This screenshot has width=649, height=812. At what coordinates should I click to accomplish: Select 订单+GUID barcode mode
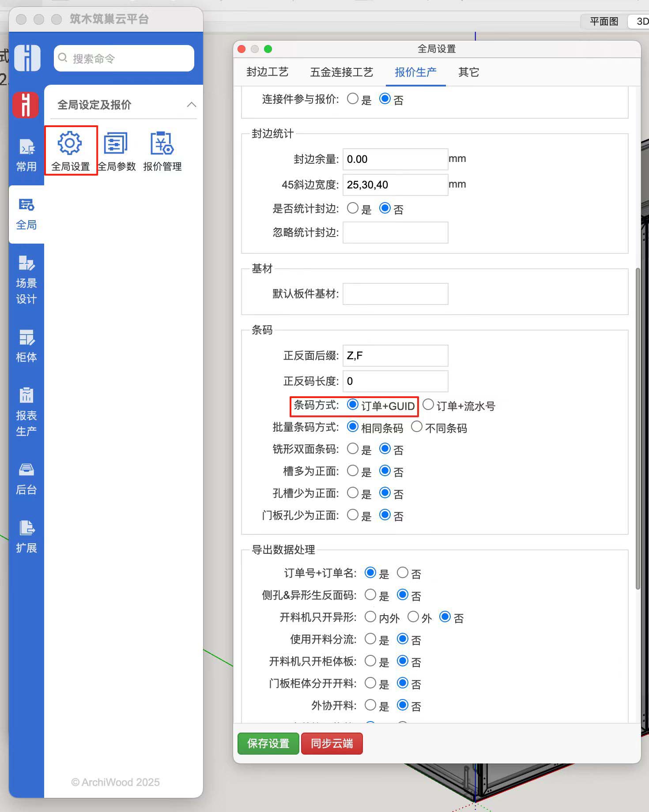pyautogui.click(x=352, y=405)
